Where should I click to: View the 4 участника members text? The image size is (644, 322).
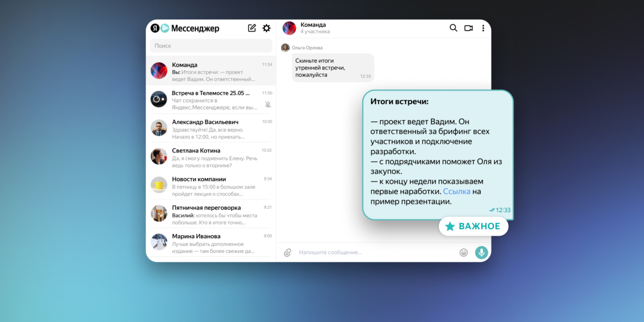[315, 32]
